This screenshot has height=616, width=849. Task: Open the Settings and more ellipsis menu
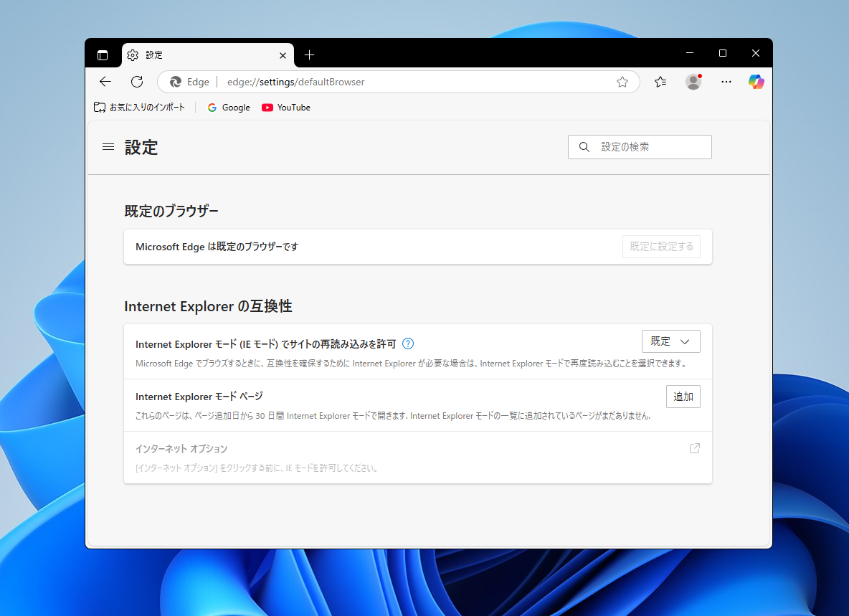(726, 82)
